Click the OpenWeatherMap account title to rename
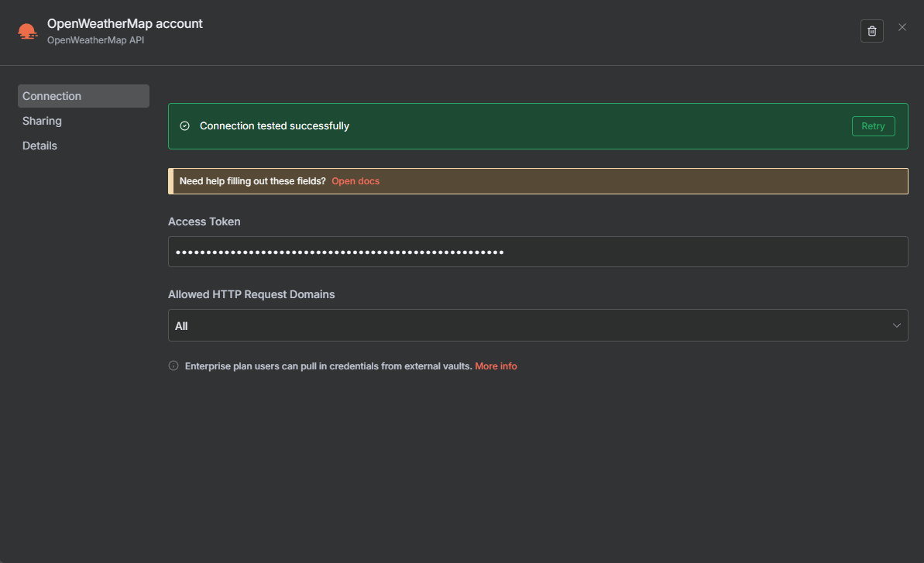The image size is (924, 563). (125, 23)
